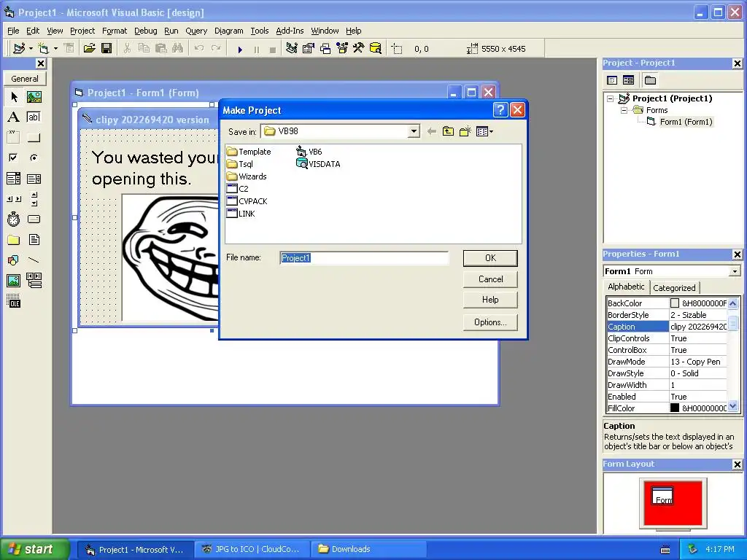Image resolution: width=747 pixels, height=560 pixels.
Task: Open the Form1 Form object dropdown in Properties
Action: 735,271
